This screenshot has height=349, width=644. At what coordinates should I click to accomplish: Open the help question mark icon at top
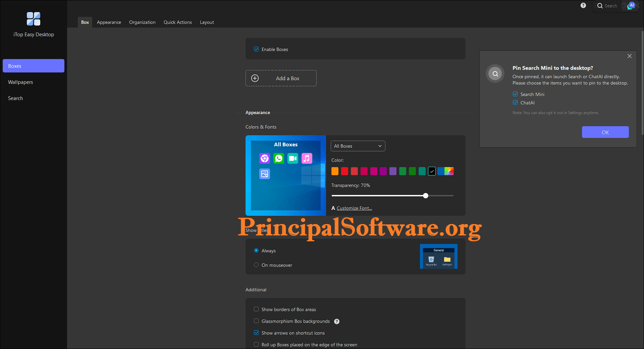pyautogui.click(x=583, y=6)
